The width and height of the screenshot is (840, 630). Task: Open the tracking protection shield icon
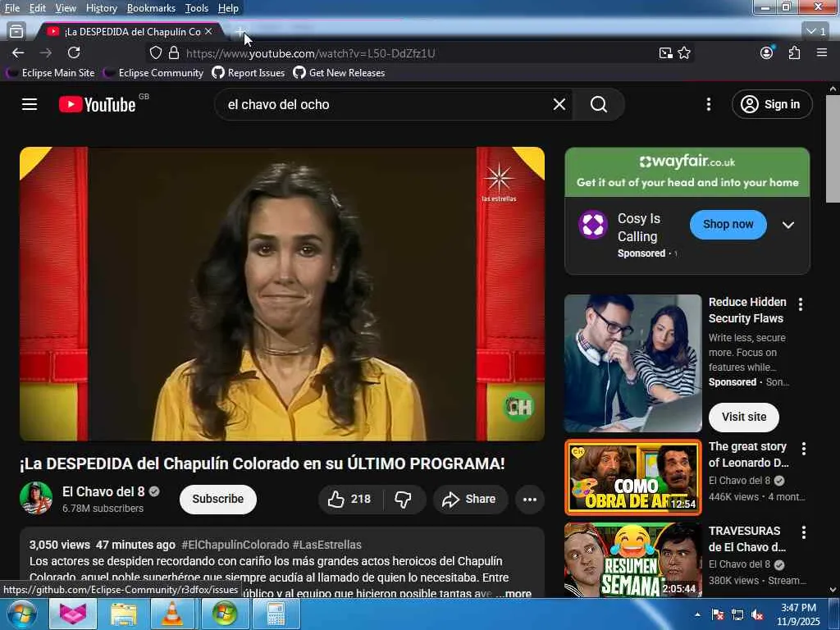pos(155,52)
